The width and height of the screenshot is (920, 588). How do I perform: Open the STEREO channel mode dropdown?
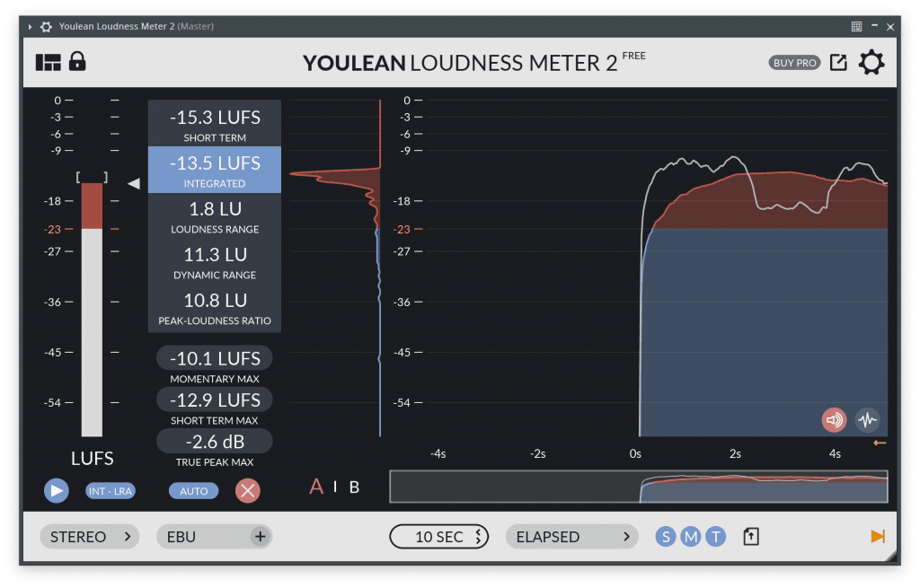click(x=89, y=537)
